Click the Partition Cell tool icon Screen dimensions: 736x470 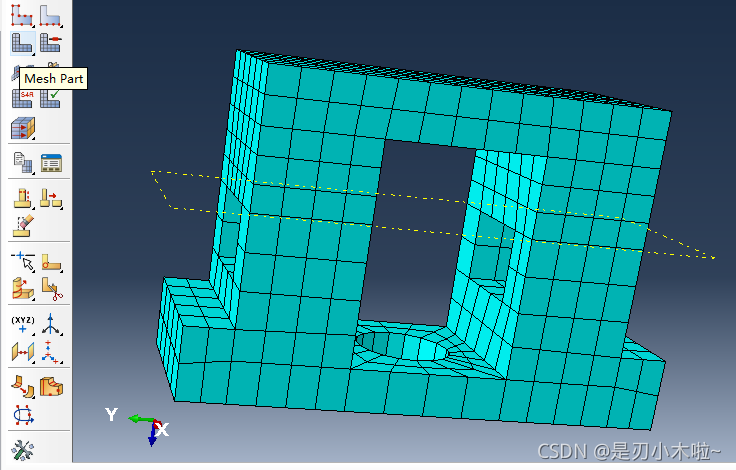point(22,291)
